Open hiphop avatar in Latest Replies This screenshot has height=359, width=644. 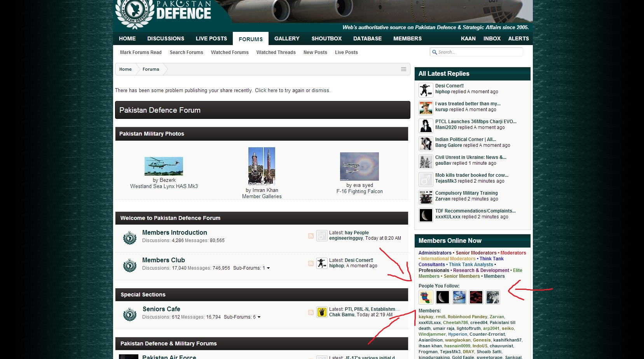(x=426, y=90)
